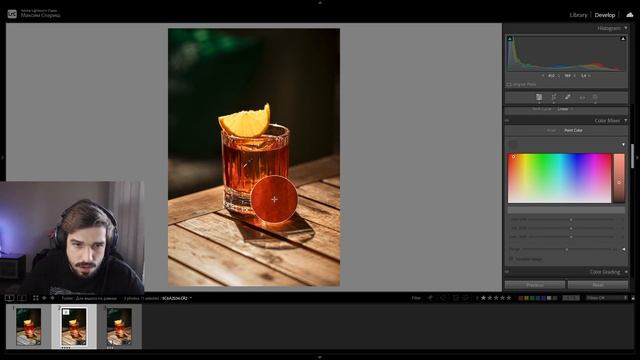Click the Lightroom Classic logo
640x360 pixels.
pyautogui.click(x=12, y=14)
